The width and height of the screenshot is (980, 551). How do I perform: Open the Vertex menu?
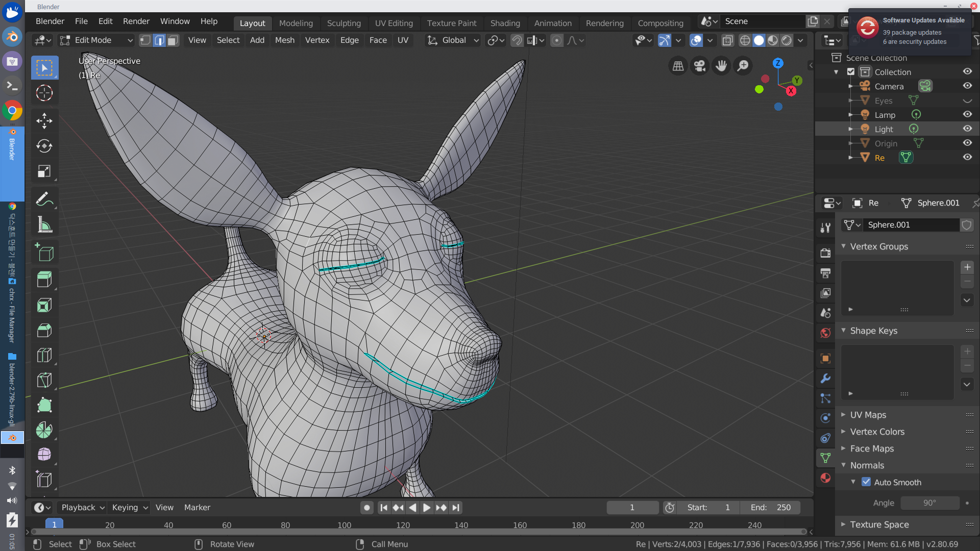point(317,40)
